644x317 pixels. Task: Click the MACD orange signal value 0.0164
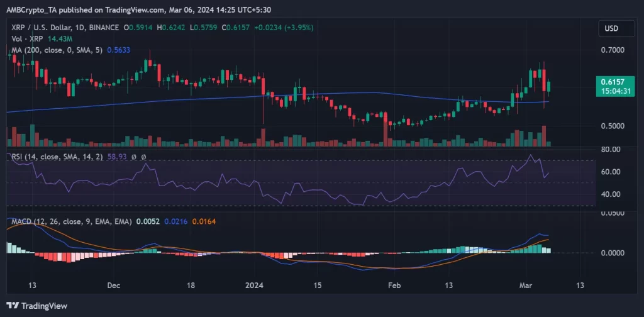tap(203, 223)
